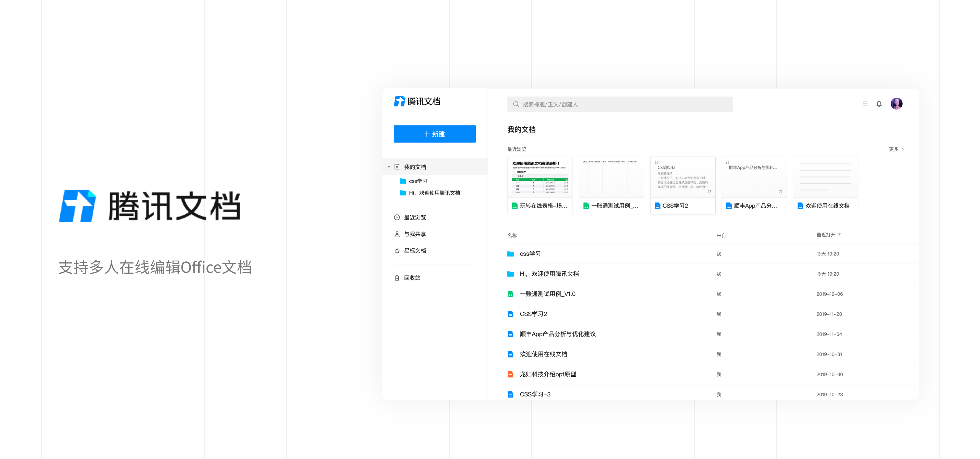Image resolution: width=980 pixels, height=459 pixels.
Task: Expand recent files via the 更多 chevron
Action: point(902,149)
